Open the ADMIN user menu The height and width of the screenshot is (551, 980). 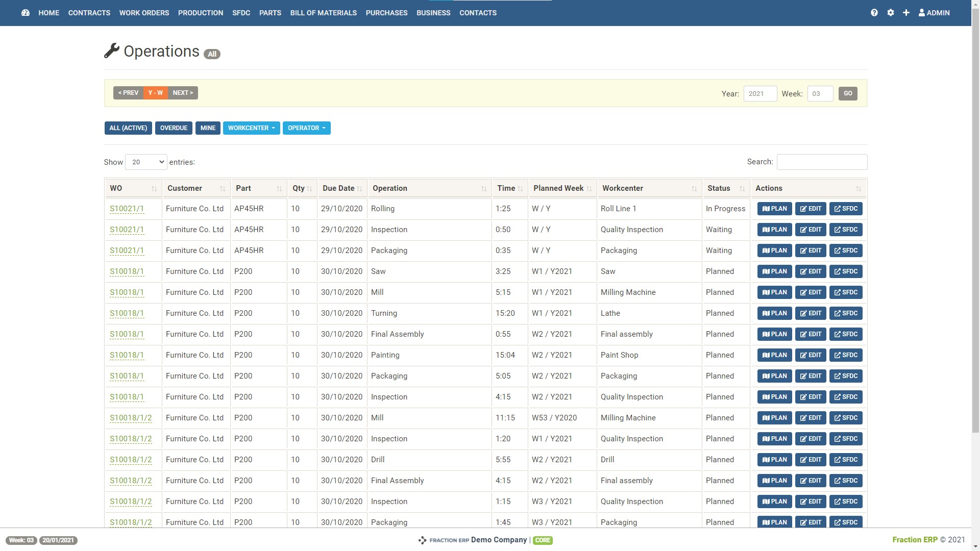tap(934, 13)
